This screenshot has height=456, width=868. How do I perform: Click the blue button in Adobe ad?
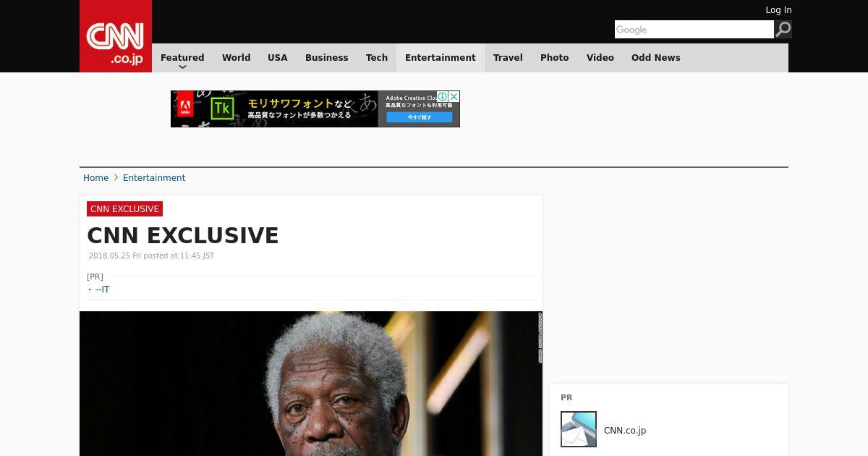[x=420, y=117]
